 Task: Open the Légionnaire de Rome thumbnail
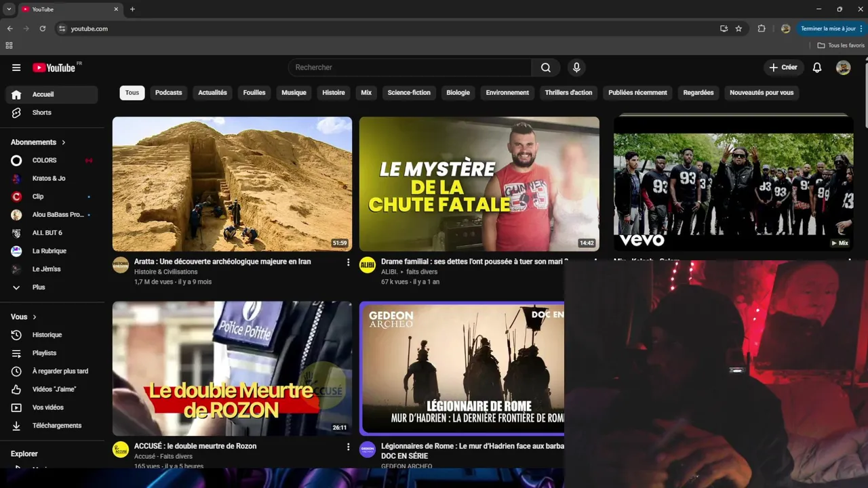462,368
